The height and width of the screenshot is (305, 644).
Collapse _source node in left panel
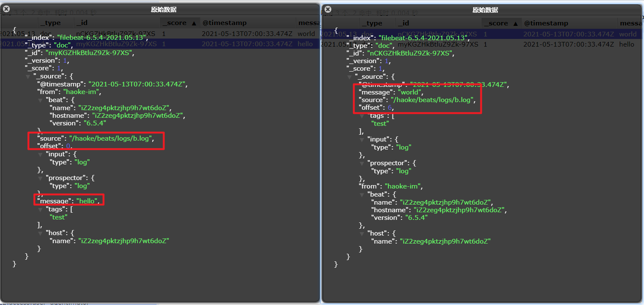click(28, 77)
